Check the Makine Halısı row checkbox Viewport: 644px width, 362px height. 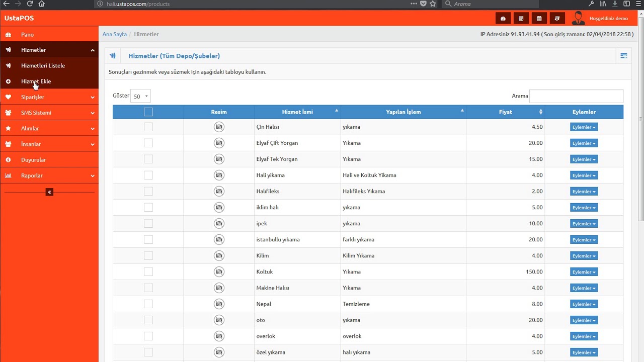pyautogui.click(x=148, y=288)
